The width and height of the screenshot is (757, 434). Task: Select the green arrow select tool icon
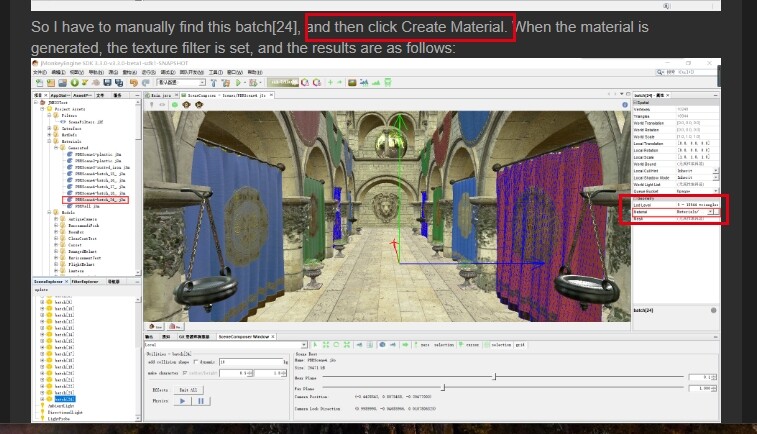(315, 345)
